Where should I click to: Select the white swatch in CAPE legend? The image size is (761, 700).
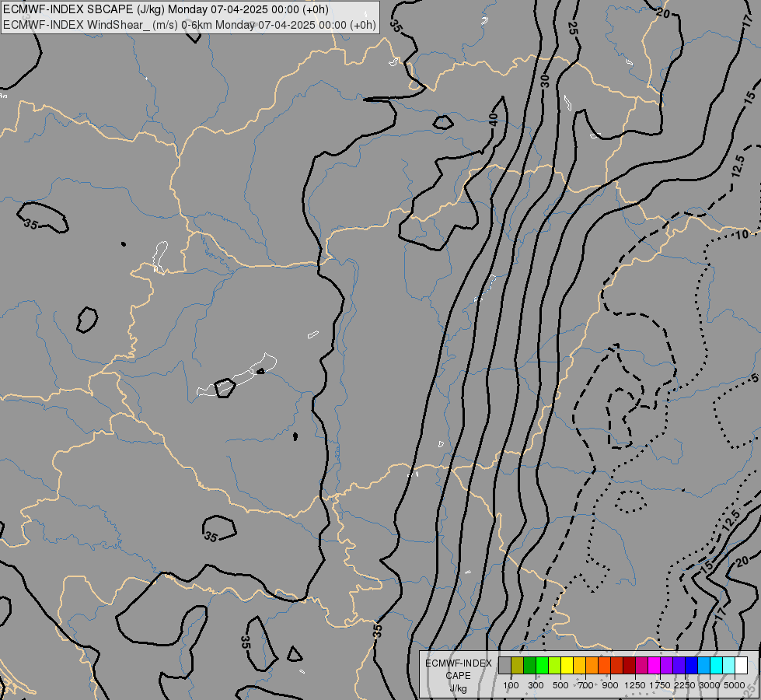(741, 665)
